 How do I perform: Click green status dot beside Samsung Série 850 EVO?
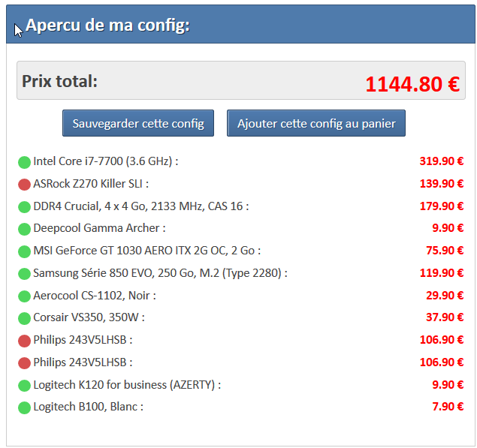(24, 274)
